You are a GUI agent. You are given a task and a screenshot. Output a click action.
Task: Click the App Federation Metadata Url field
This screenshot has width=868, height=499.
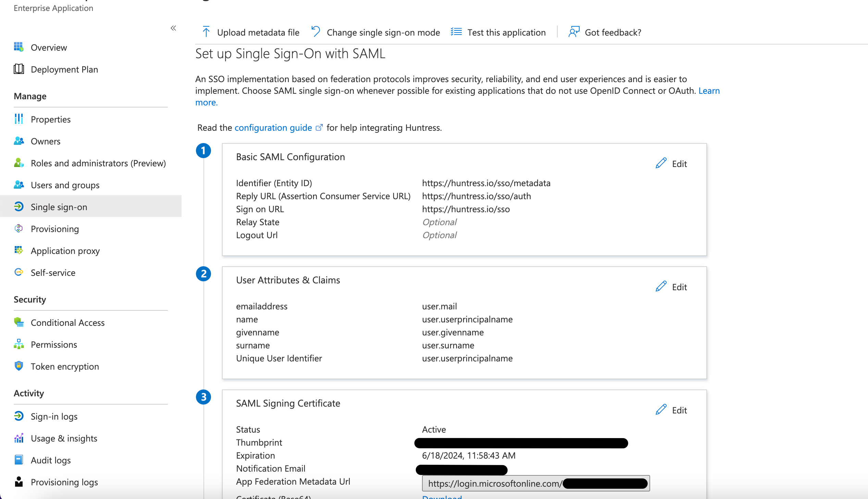(494, 483)
